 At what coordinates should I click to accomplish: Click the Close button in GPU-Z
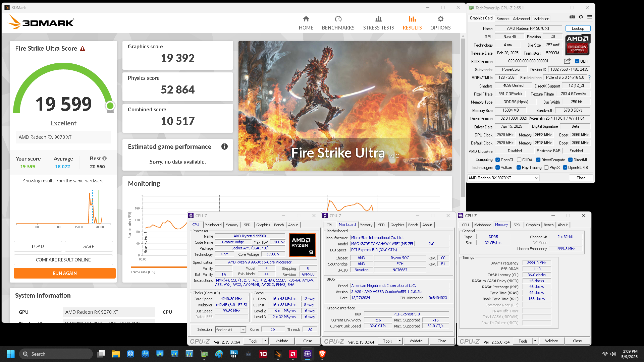tap(581, 178)
